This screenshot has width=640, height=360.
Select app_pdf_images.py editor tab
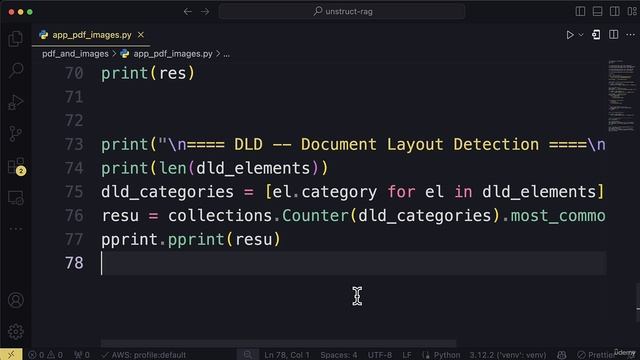tap(91, 35)
